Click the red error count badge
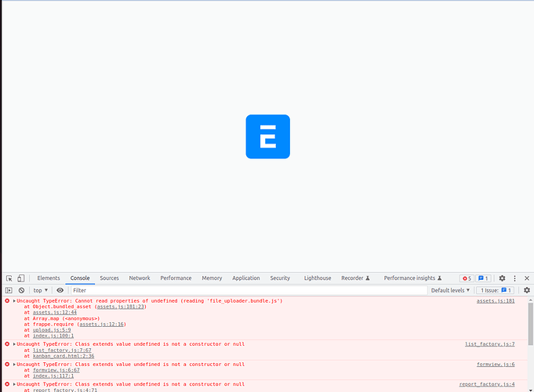This screenshot has height=392, width=534. 467,278
